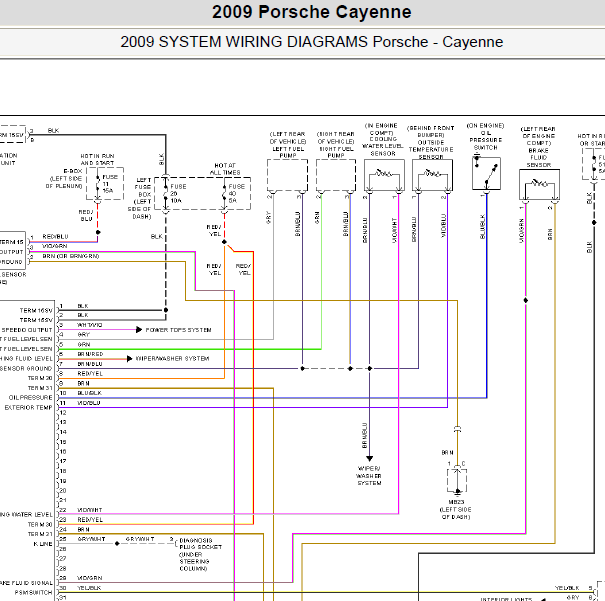Click the "DIAGNOSIS PLUG SOCKET" label
605x601 pixels.
(x=201, y=544)
